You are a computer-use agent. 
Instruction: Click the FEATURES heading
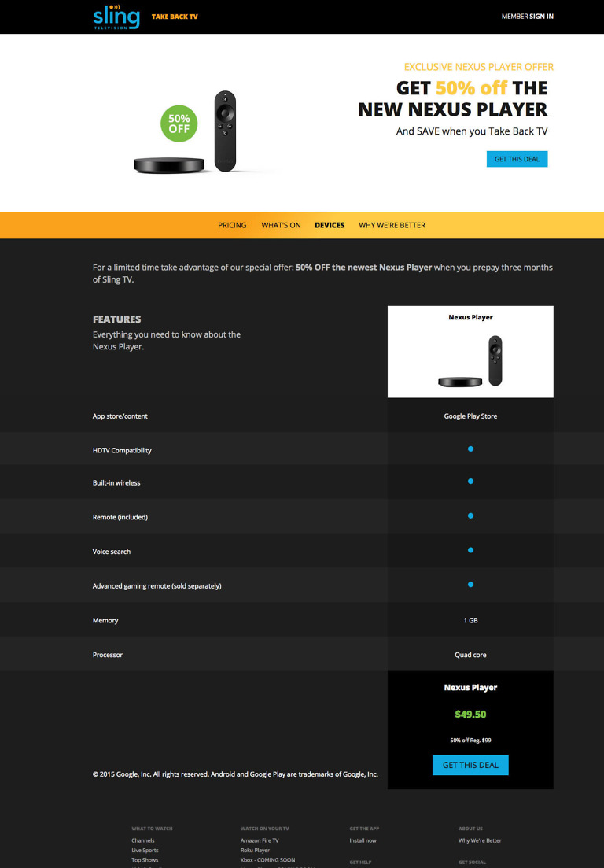click(116, 319)
